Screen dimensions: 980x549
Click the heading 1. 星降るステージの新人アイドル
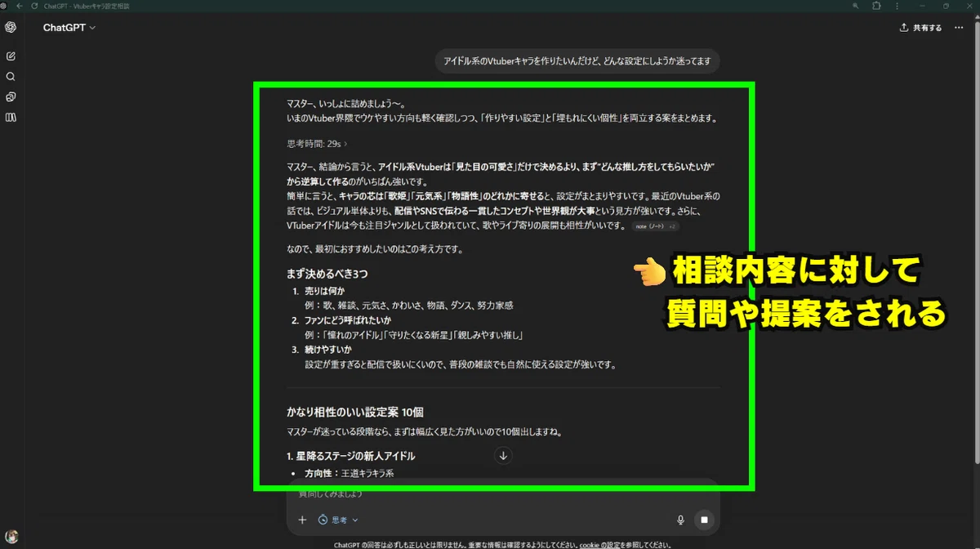click(350, 456)
